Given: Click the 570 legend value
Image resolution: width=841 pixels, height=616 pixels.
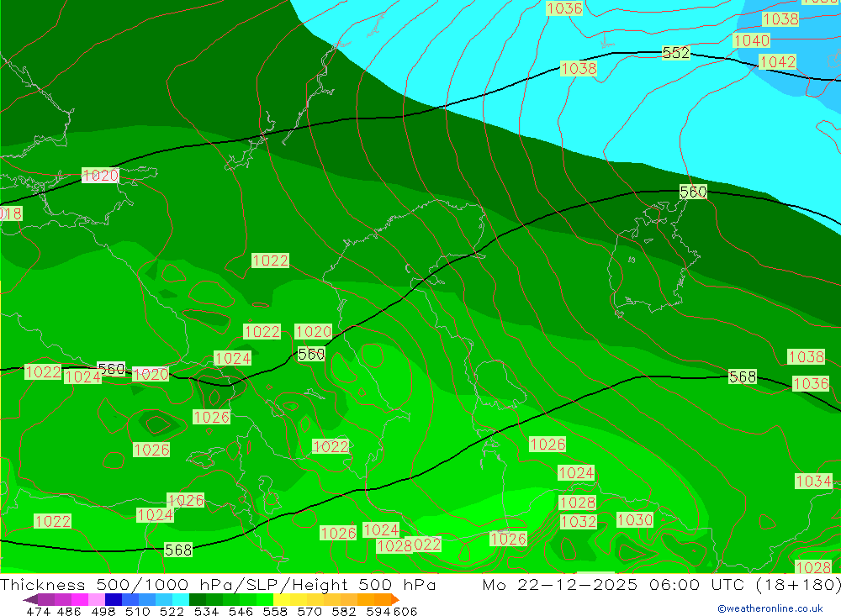Looking at the screenshot, I should pos(309,611).
